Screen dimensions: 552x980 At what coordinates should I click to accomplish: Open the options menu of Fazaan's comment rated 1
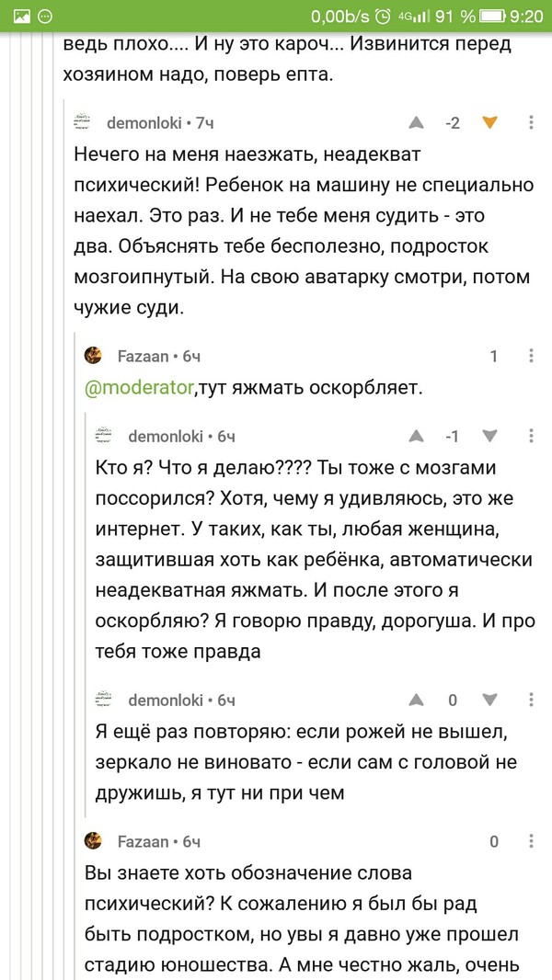[x=533, y=356]
